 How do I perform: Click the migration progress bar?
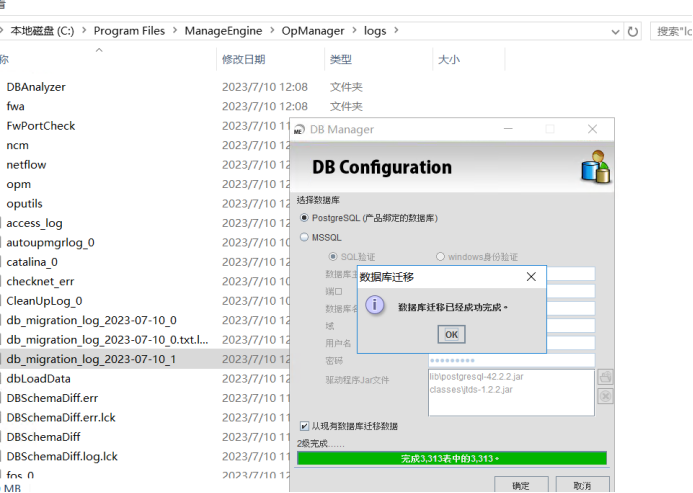click(452, 459)
